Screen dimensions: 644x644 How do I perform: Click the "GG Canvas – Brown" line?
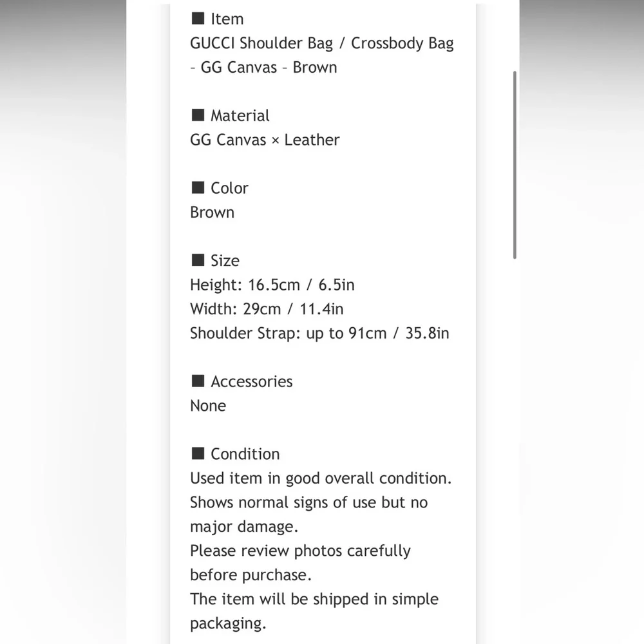[263, 67]
